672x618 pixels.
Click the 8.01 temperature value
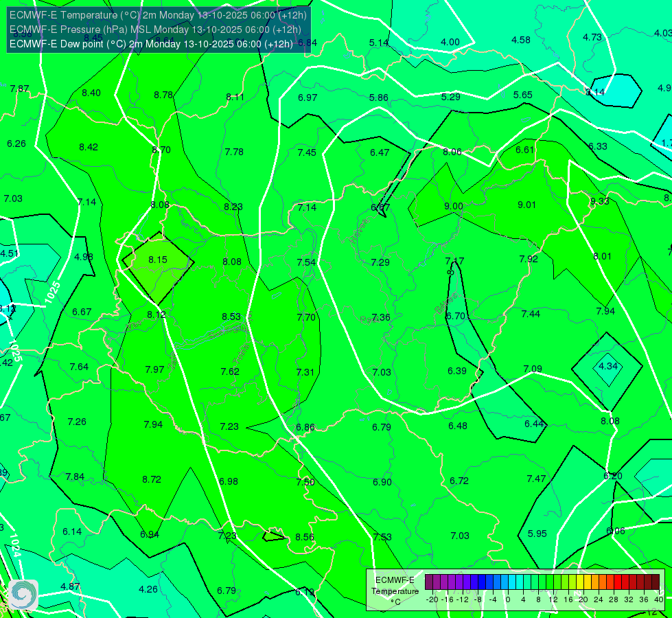click(603, 256)
